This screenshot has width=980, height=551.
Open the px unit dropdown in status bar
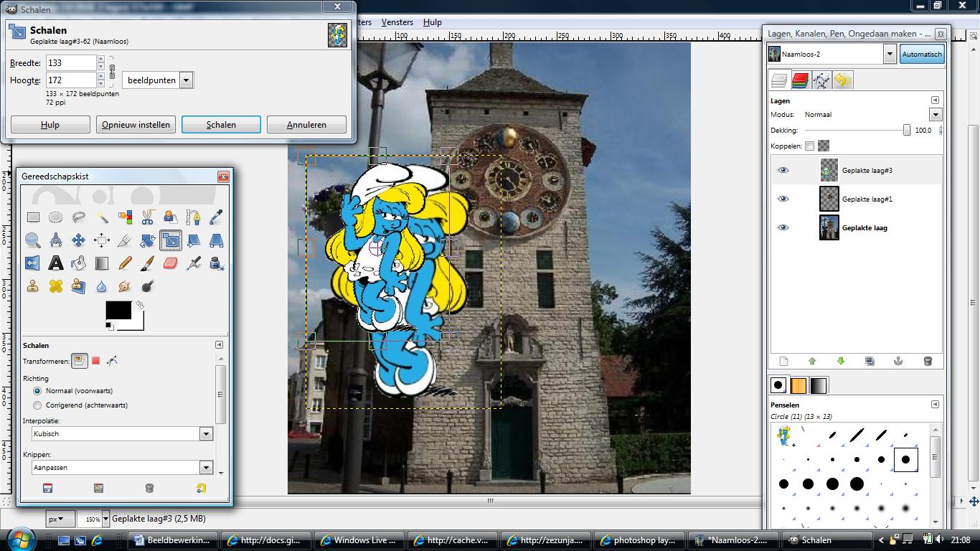coord(60,519)
